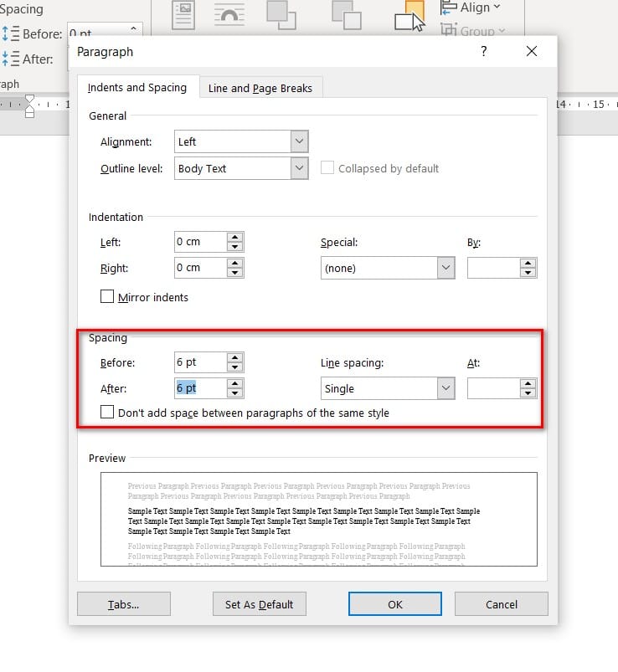Click the At line spacing input field

[493, 388]
